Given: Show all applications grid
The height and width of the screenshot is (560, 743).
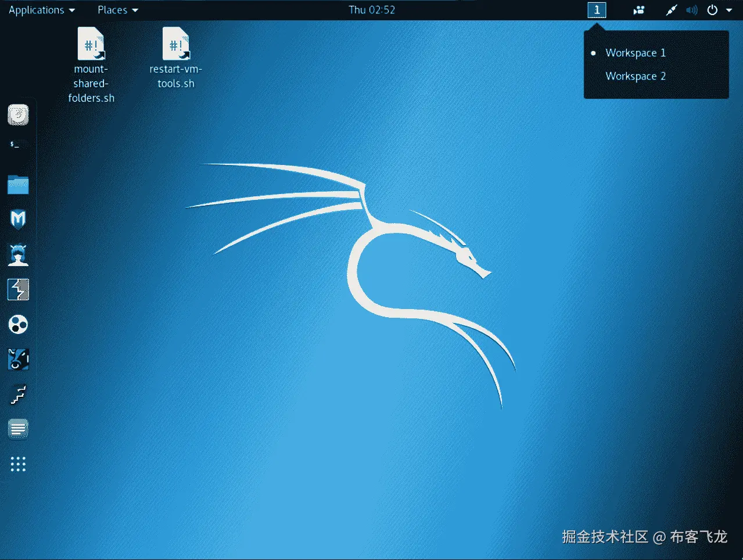Looking at the screenshot, I should [x=18, y=464].
